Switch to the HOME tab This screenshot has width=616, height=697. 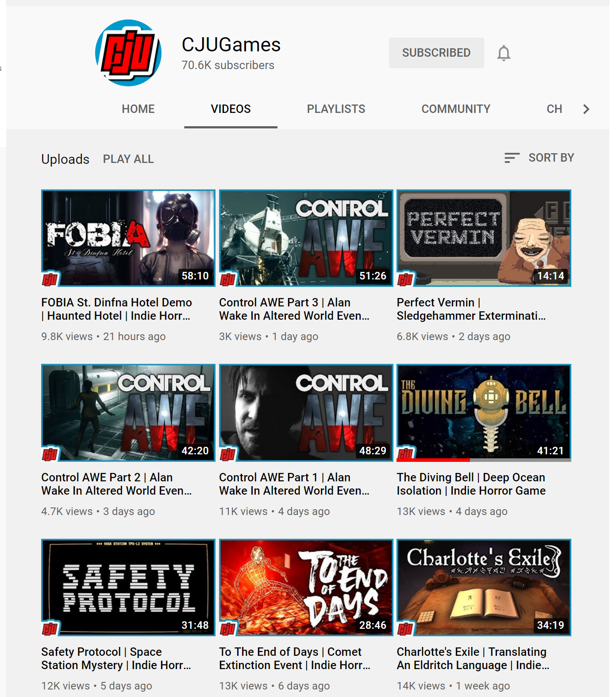coord(138,109)
